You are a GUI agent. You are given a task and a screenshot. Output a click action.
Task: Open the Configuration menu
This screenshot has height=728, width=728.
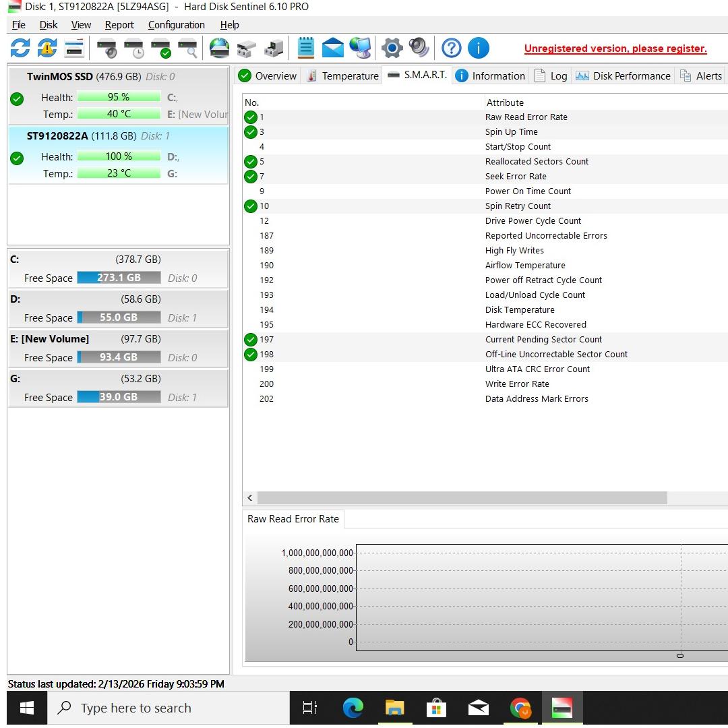pyautogui.click(x=176, y=25)
